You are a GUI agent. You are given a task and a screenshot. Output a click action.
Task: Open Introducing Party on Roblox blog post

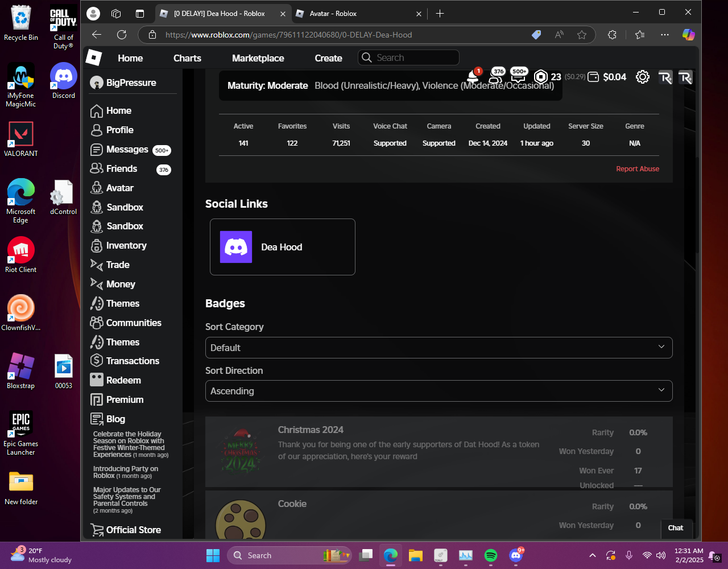(x=126, y=472)
